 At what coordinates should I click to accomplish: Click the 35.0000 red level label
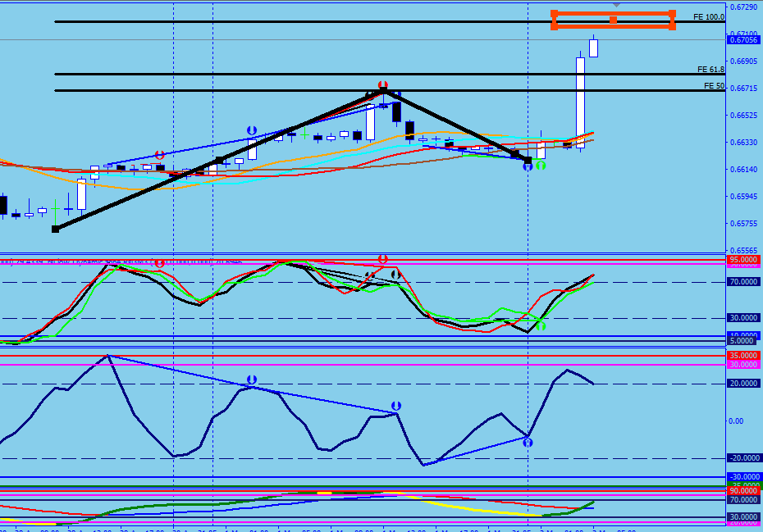(x=743, y=356)
